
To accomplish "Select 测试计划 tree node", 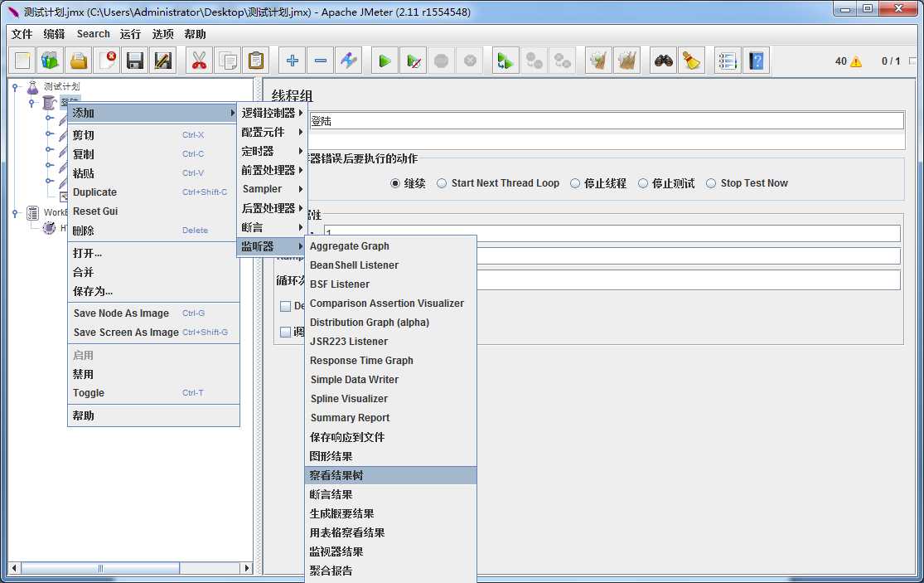I will [61, 86].
